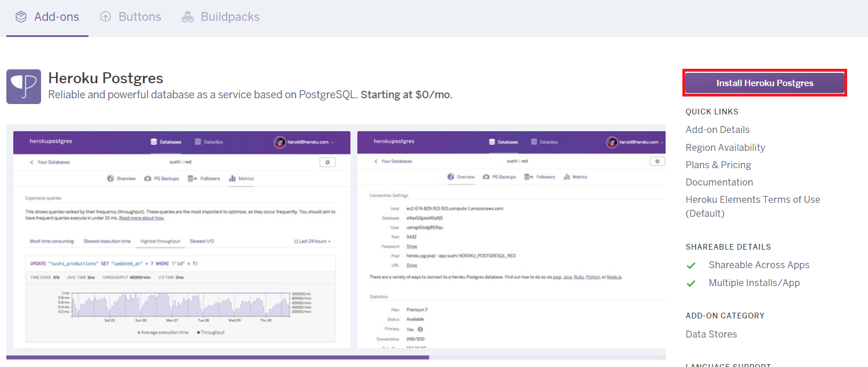The height and width of the screenshot is (367, 868).
Task: Open the Plans & Pricing link
Action: coord(718,165)
